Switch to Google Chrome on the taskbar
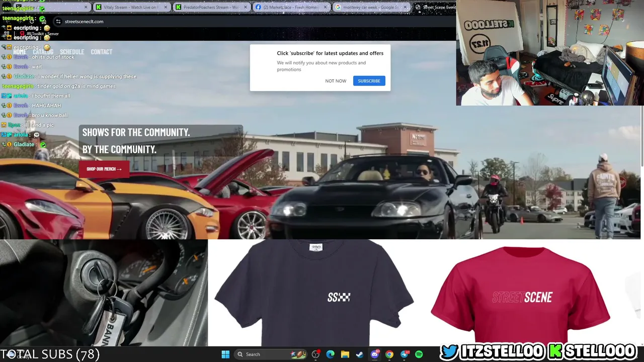The width and height of the screenshot is (644, 362). [389, 354]
